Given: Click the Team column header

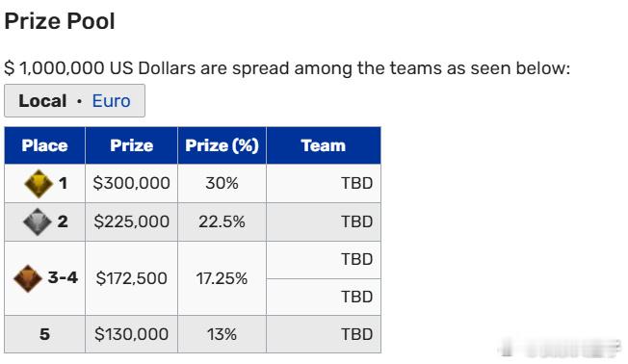Looking at the screenshot, I should tap(324, 145).
